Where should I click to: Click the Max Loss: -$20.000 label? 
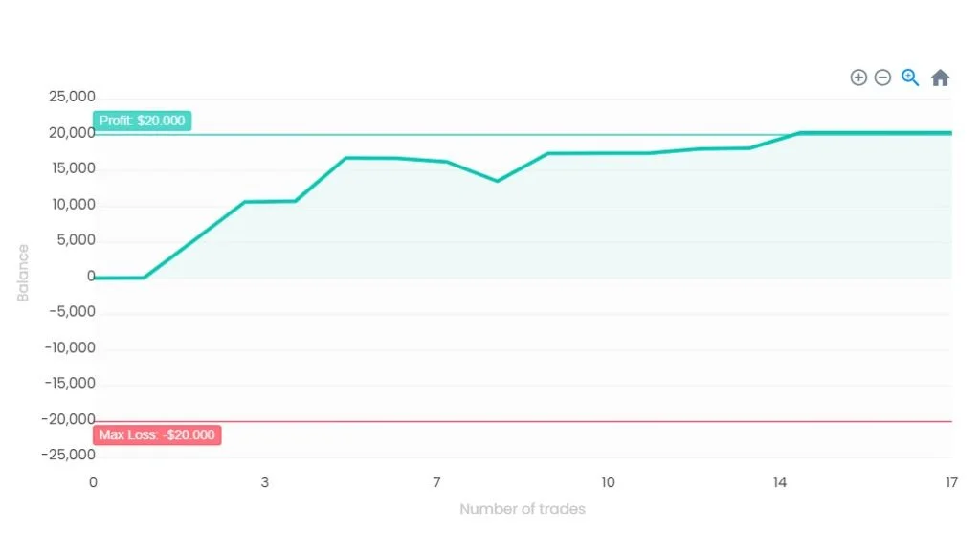tap(157, 435)
